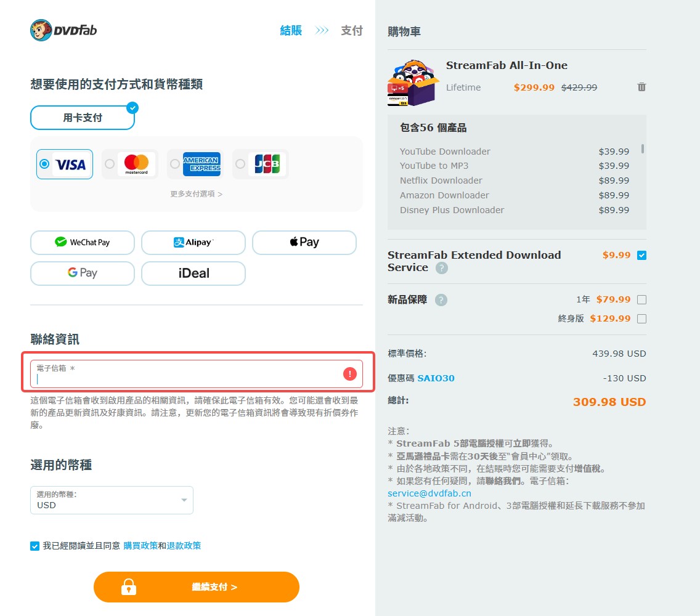Expand 更多支付選項 payment options
700x616 pixels.
pos(197,193)
